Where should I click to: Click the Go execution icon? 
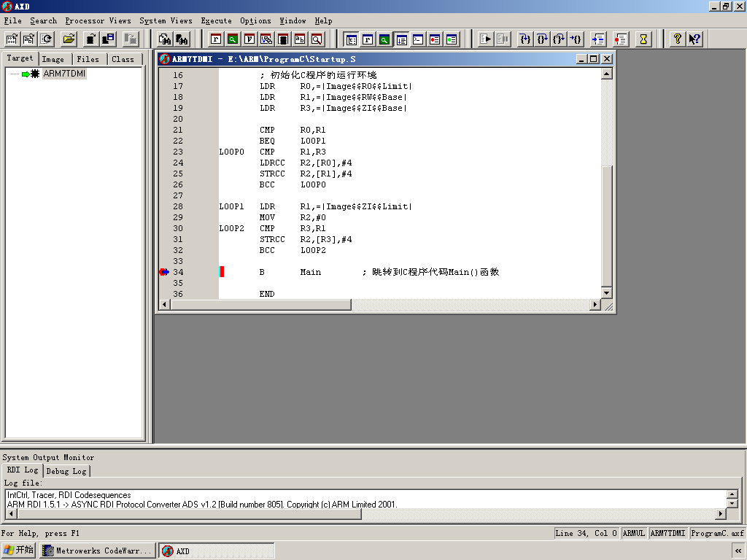(x=486, y=39)
